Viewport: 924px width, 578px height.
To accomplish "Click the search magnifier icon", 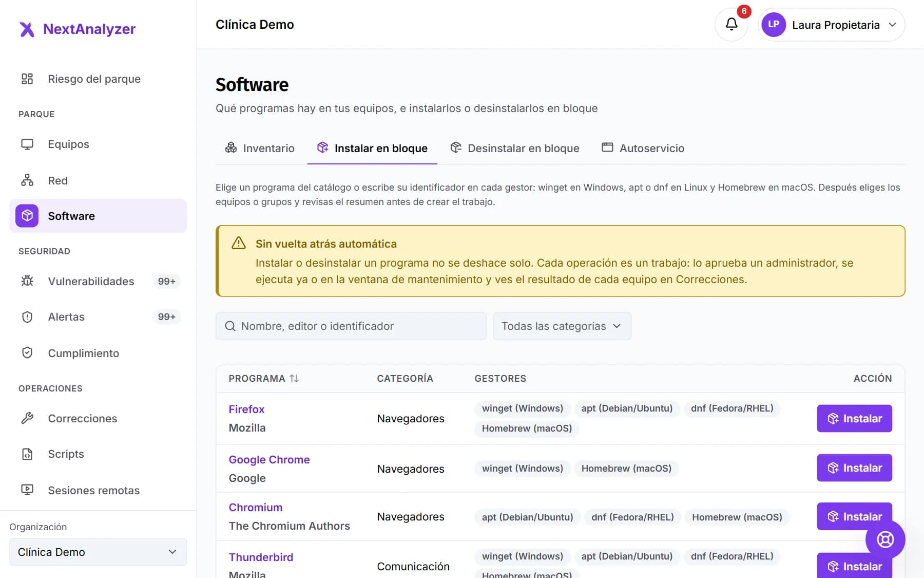I will (230, 326).
